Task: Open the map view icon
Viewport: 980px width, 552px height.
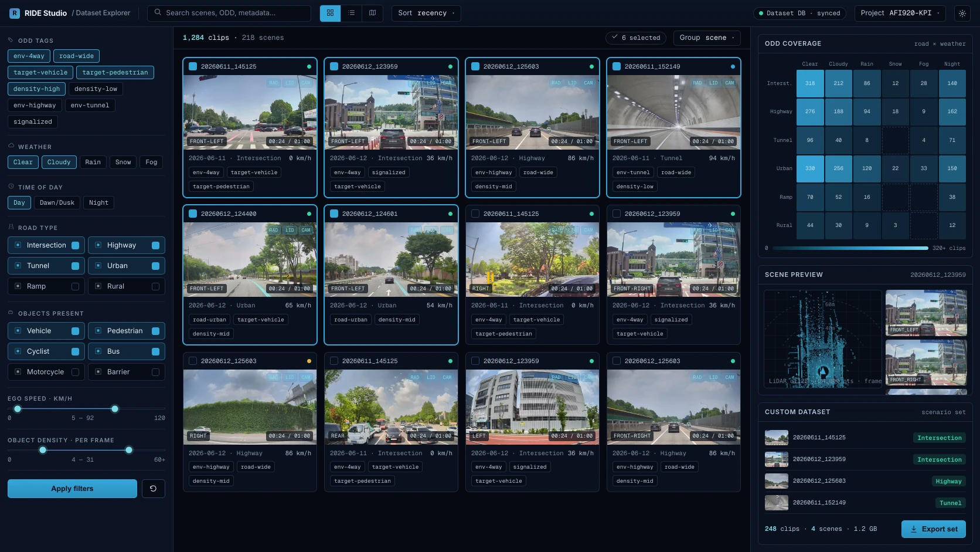Action: [372, 13]
